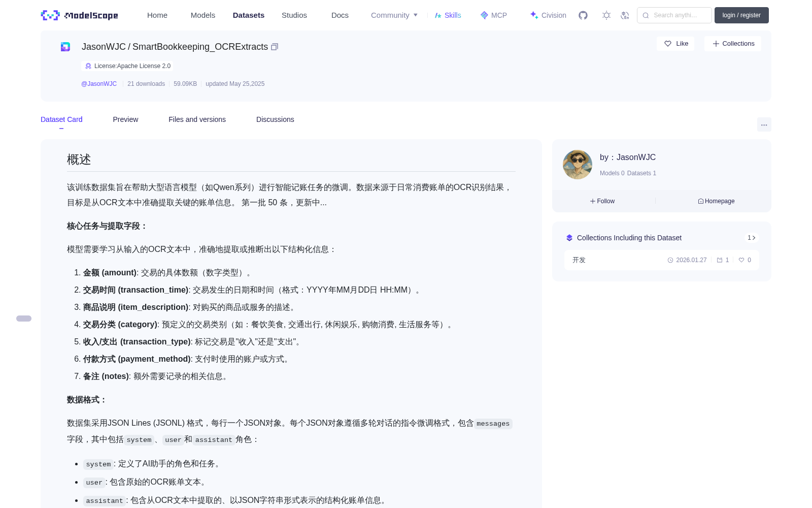This screenshot has height=508, width=812.
Task: Click the MCP diamond icon
Action: (x=484, y=15)
